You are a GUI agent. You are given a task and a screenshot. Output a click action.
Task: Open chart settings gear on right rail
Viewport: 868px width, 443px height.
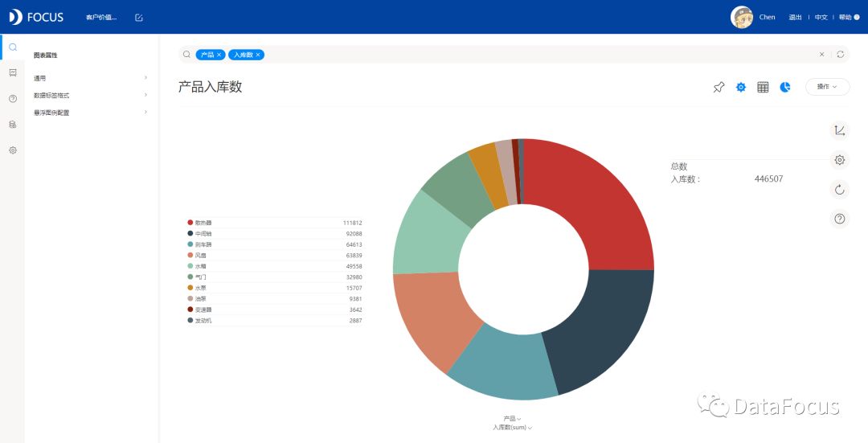tap(840, 160)
